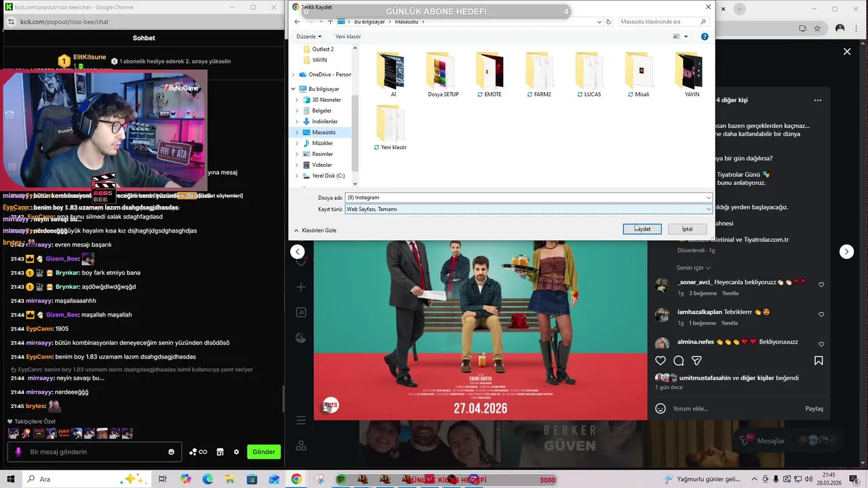868x488 pixels.
Task: Open Instagram sidebar hamburger menu icon
Action: 301,421
